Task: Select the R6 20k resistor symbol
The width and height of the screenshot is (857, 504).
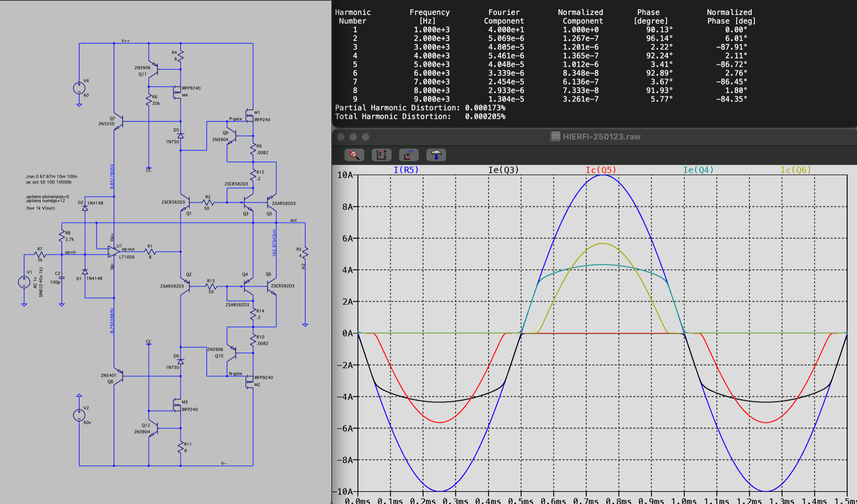Action: (149, 100)
